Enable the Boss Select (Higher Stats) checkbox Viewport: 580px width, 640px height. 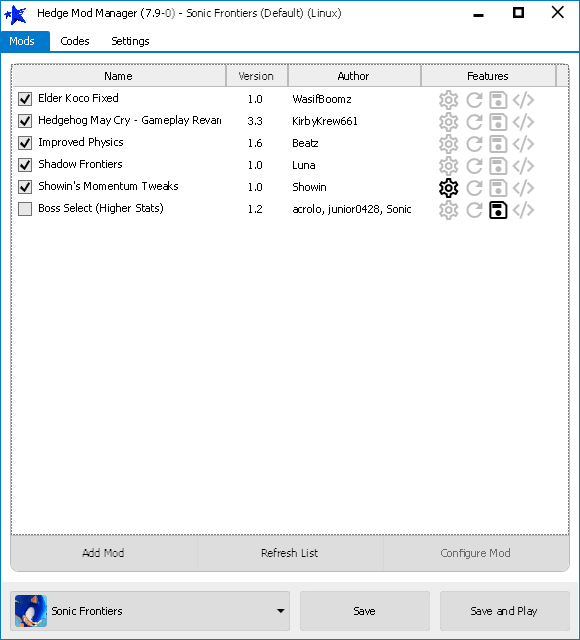pos(25,209)
